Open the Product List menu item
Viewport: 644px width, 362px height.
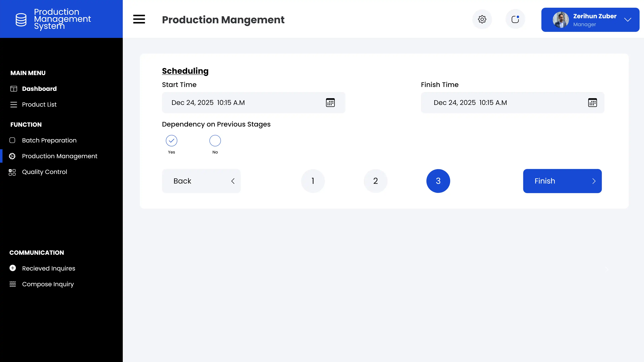tap(39, 104)
